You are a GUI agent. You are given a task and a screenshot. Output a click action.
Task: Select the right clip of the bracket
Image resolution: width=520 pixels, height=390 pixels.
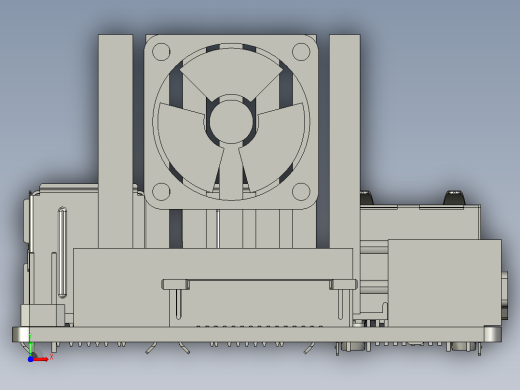pyautogui.click(x=343, y=285)
